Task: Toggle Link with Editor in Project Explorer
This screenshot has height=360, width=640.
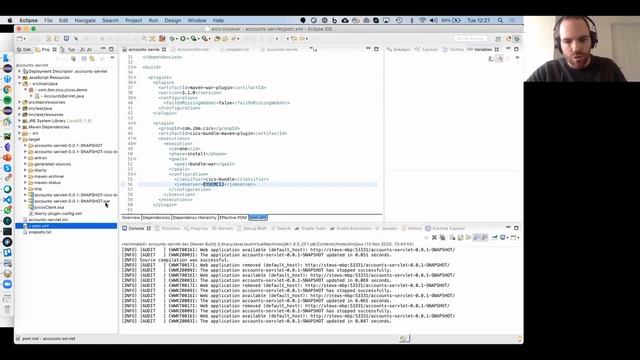Action: (92, 59)
